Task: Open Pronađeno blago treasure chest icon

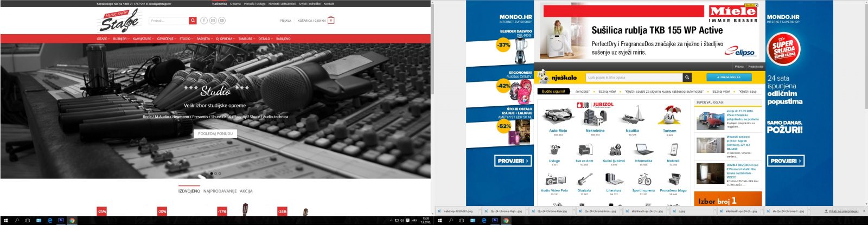Action: 673,180
